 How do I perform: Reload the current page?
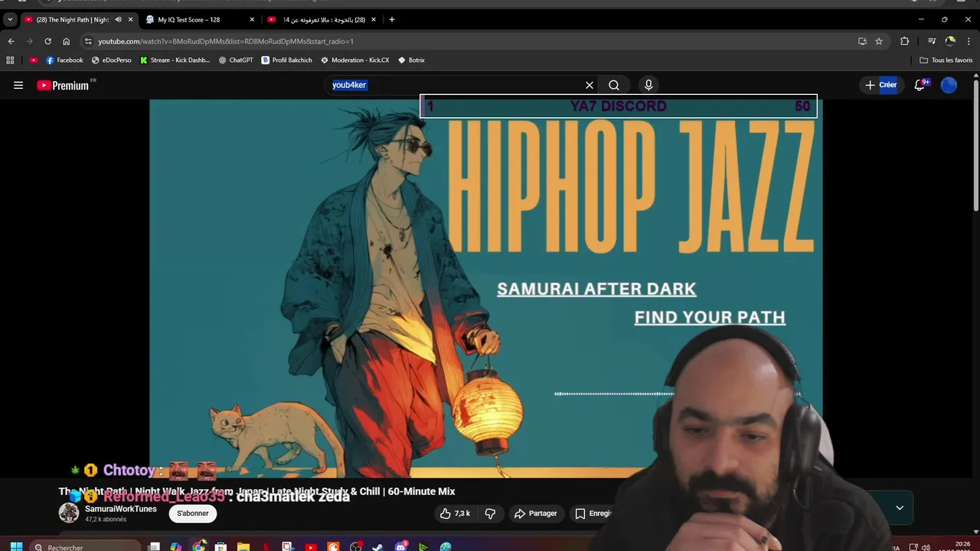(x=47, y=41)
